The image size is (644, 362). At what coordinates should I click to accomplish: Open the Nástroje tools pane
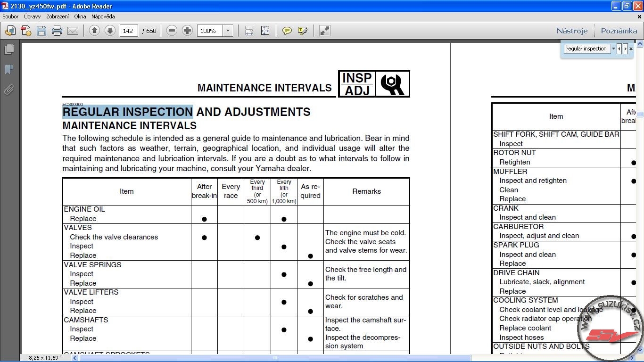click(x=572, y=31)
